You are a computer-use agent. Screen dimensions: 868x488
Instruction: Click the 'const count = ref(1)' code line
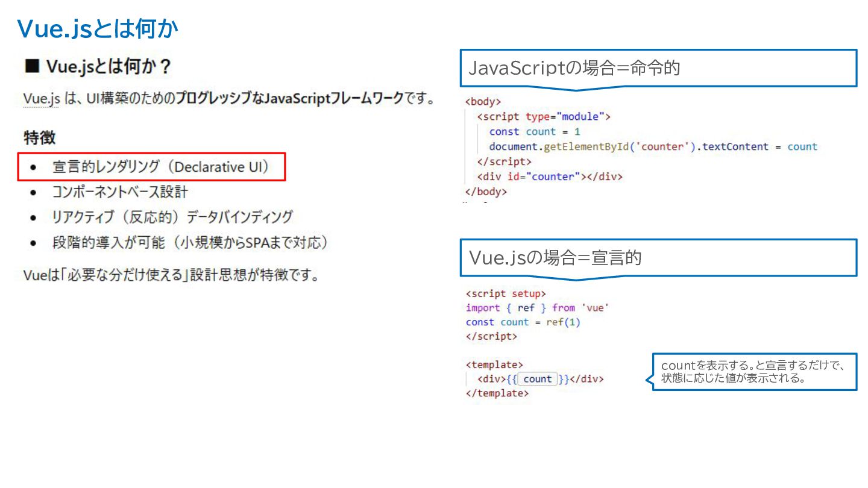523,322
